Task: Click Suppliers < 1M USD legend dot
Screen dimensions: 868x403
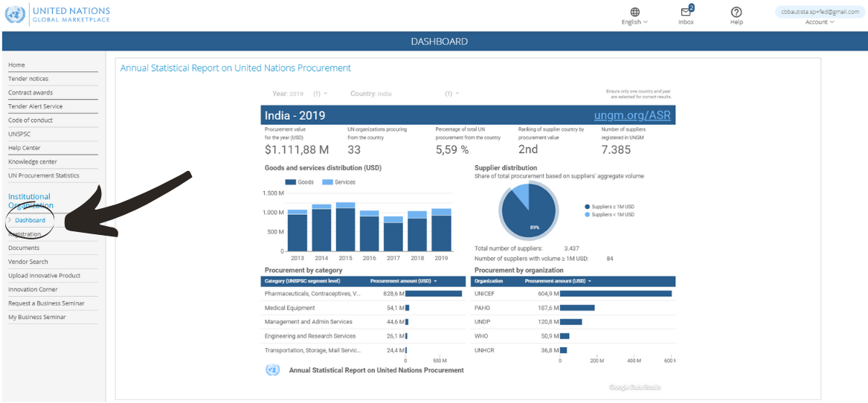Action: coord(587,214)
